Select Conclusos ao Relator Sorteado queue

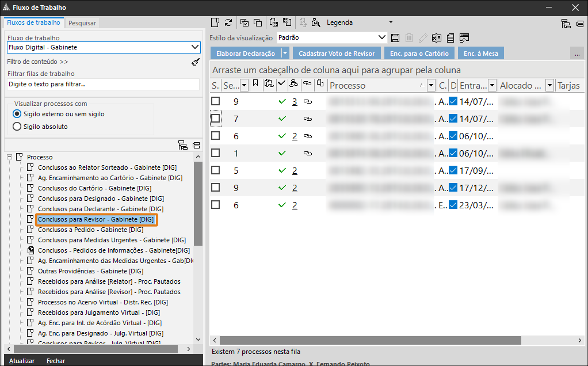click(107, 167)
